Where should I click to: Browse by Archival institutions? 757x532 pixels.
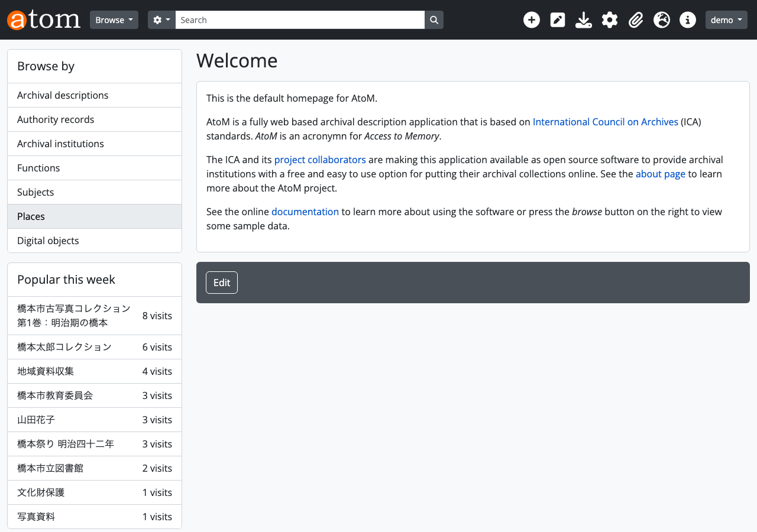click(95, 144)
